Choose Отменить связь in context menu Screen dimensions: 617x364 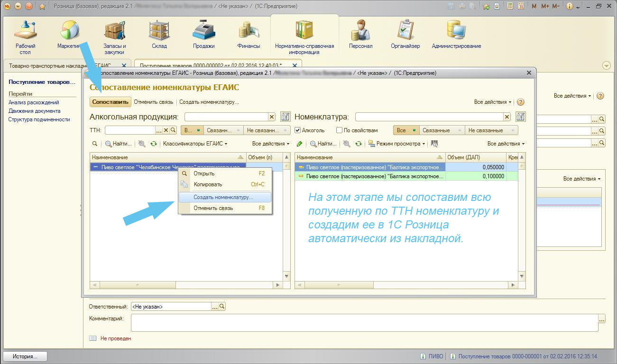coord(225,208)
